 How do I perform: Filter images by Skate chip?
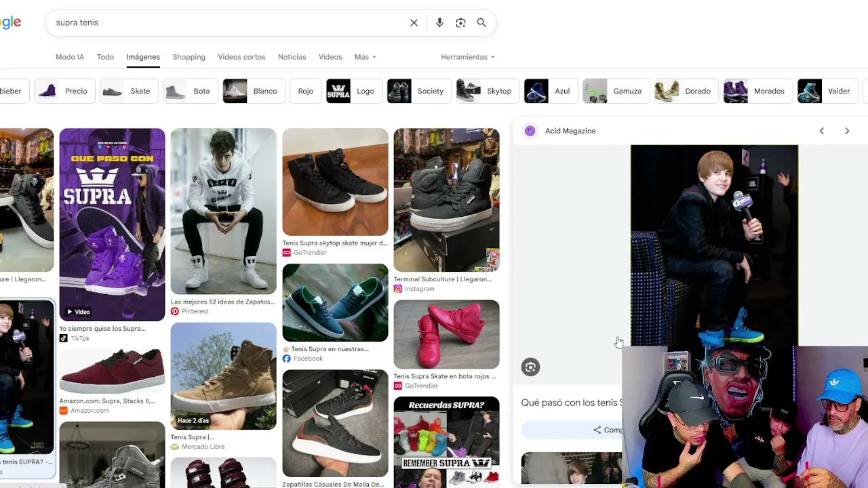pyautogui.click(x=128, y=91)
